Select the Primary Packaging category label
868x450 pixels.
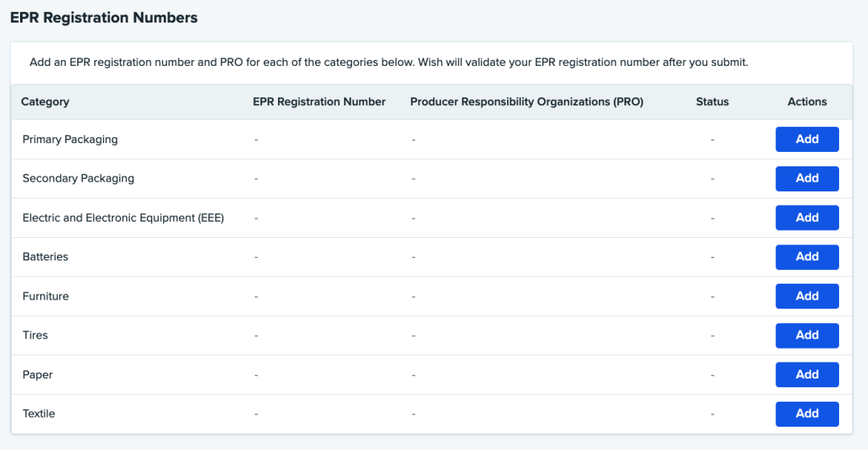pyautogui.click(x=70, y=139)
